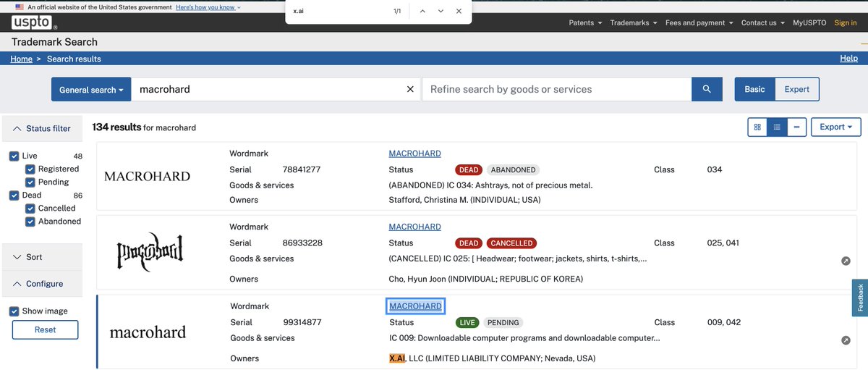Clear the macrohard search text

410,89
